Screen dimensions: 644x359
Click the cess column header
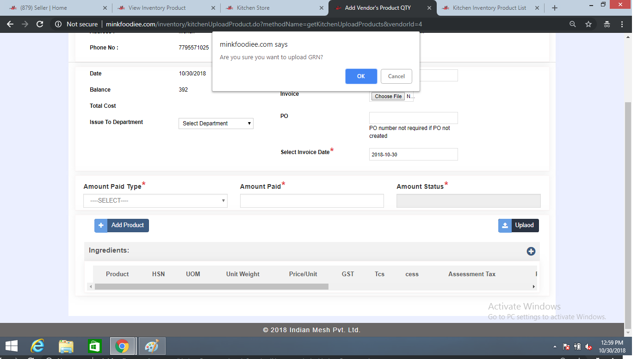pos(412,274)
